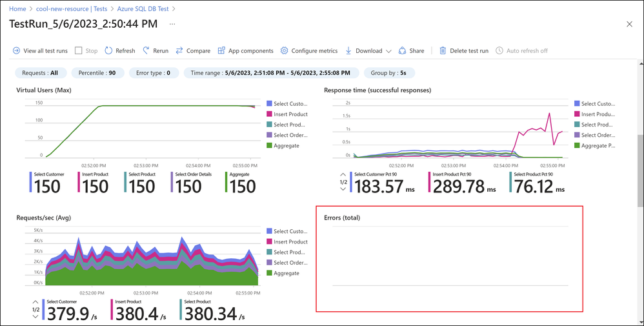Toggle Insert Product swatch in Response time legend
The height and width of the screenshot is (326, 644).
tap(577, 114)
